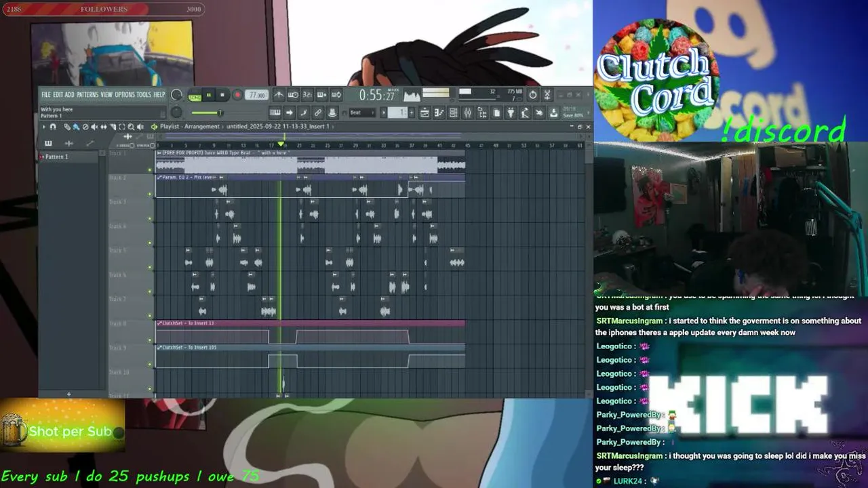Show pattern clips piano icon in picker panel

tap(48, 143)
